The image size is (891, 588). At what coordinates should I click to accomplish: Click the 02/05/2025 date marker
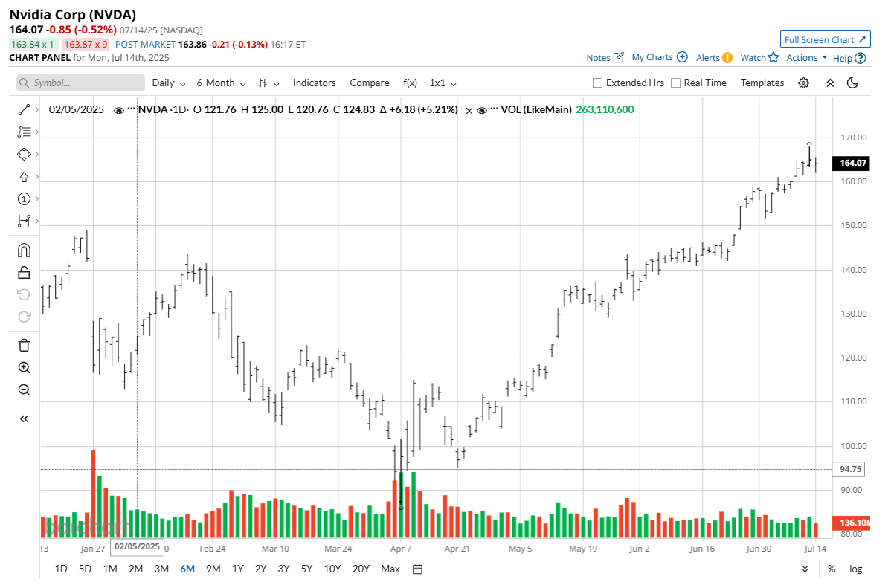pos(137,546)
